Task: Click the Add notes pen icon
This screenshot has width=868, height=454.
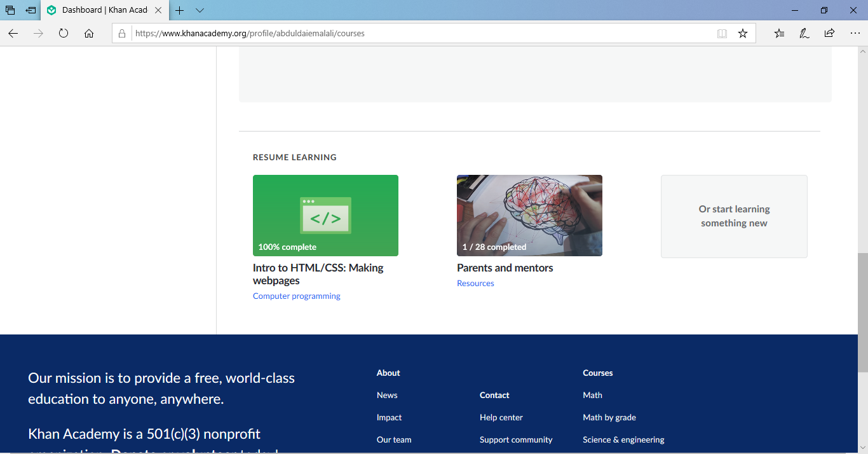Action: pos(804,34)
